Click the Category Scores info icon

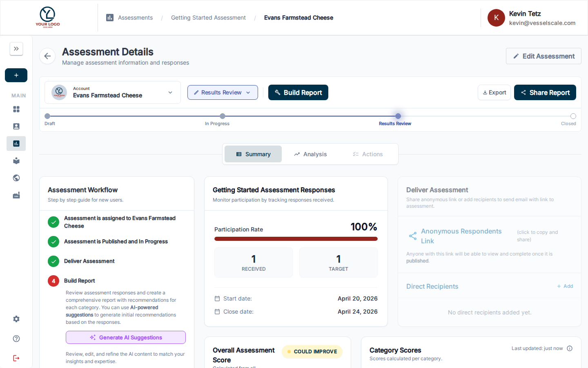pos(570,348)
